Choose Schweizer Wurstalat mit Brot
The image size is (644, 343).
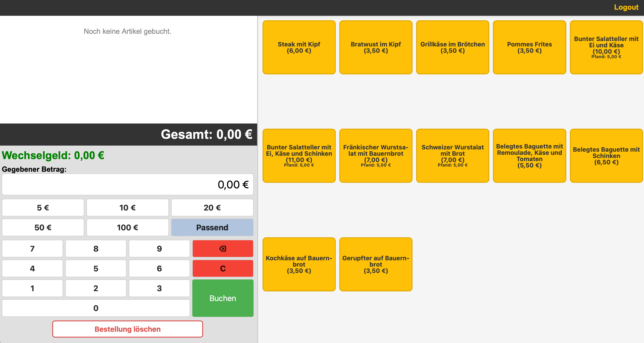click(452, 156)
